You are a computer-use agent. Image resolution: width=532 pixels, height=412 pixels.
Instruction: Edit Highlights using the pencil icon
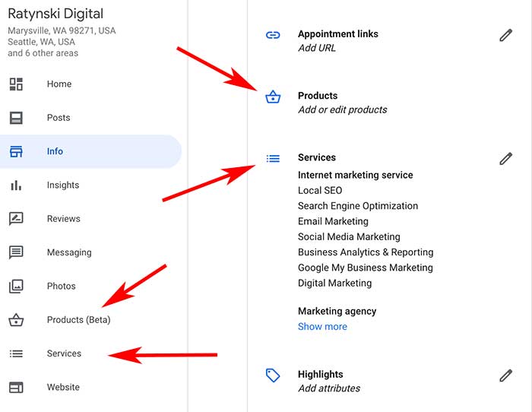[505, 376]
